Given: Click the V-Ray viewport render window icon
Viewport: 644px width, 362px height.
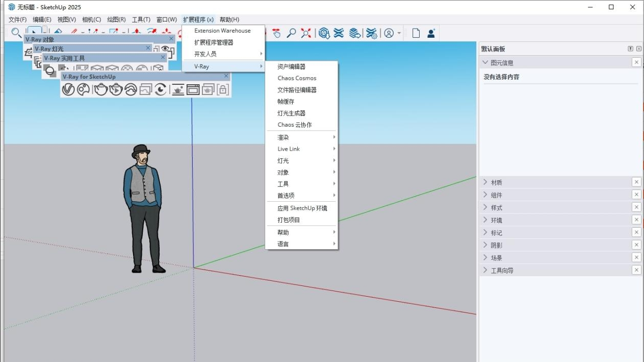Looking at the screenshot, I should click(x=193, y=89).
